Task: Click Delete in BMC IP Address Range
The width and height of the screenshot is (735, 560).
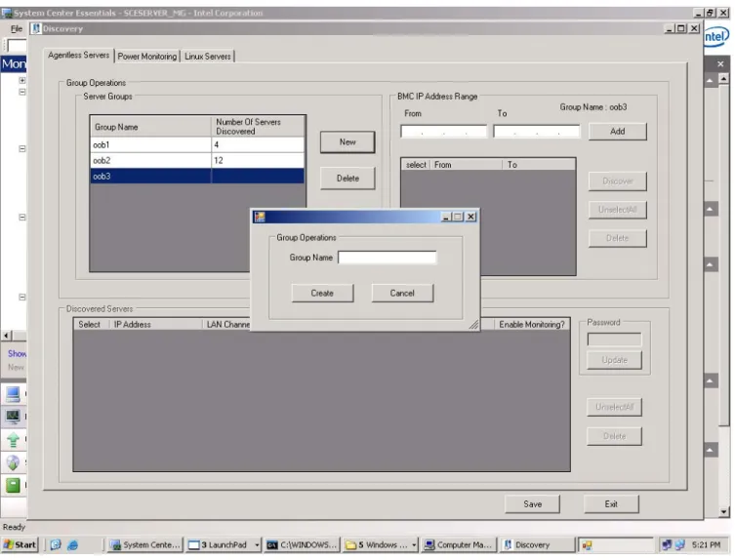Action: pos(617,238)
